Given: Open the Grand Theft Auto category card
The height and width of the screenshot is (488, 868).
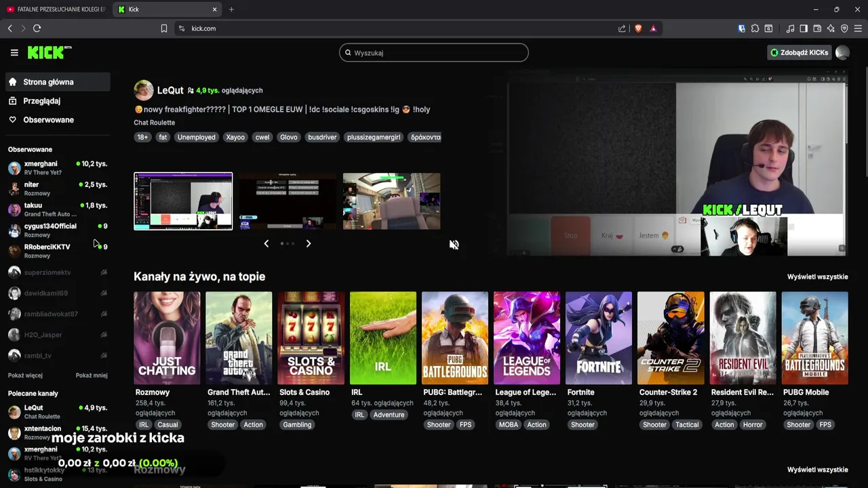Looking at the screenshot, I should [x=239, y=338].
